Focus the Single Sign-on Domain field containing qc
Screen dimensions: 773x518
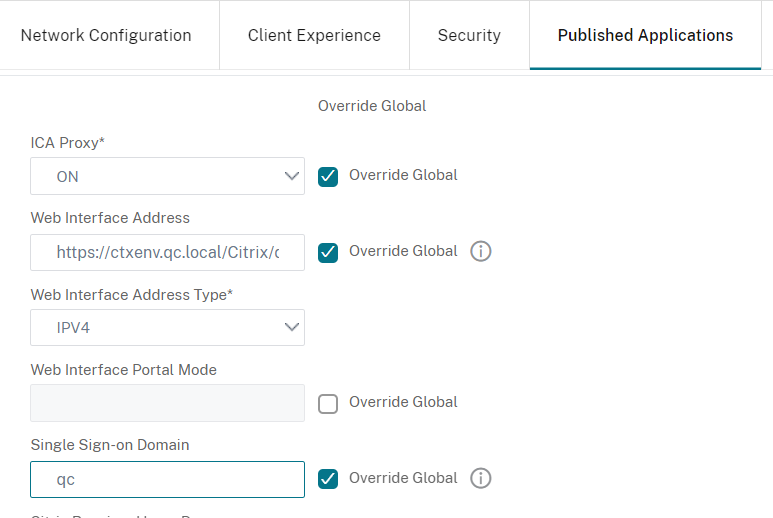[x=167, y=479]
